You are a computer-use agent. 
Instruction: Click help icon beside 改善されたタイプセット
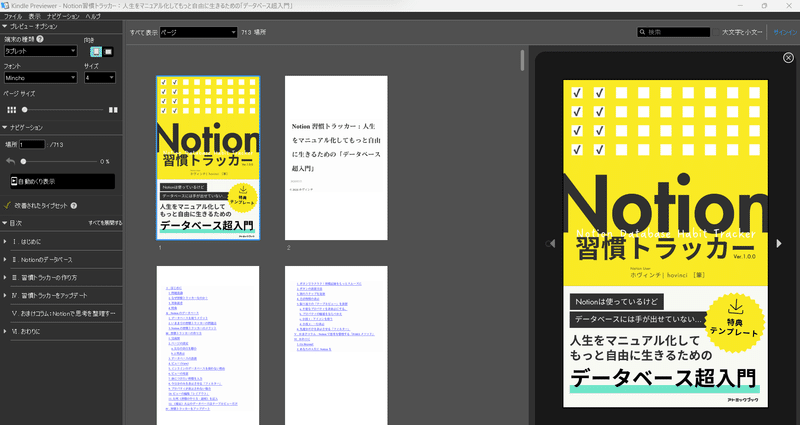(74, 206)
